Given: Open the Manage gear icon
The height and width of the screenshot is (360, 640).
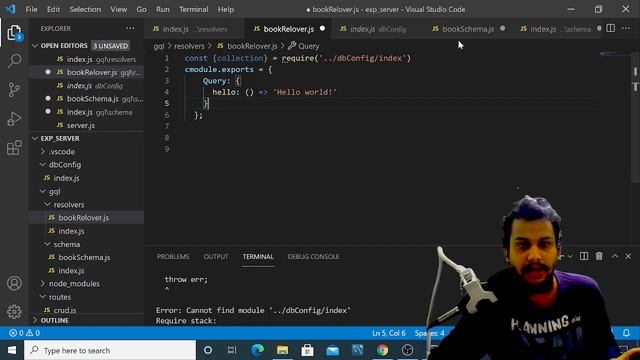Looking at the screenshot, I should point(14,311).
